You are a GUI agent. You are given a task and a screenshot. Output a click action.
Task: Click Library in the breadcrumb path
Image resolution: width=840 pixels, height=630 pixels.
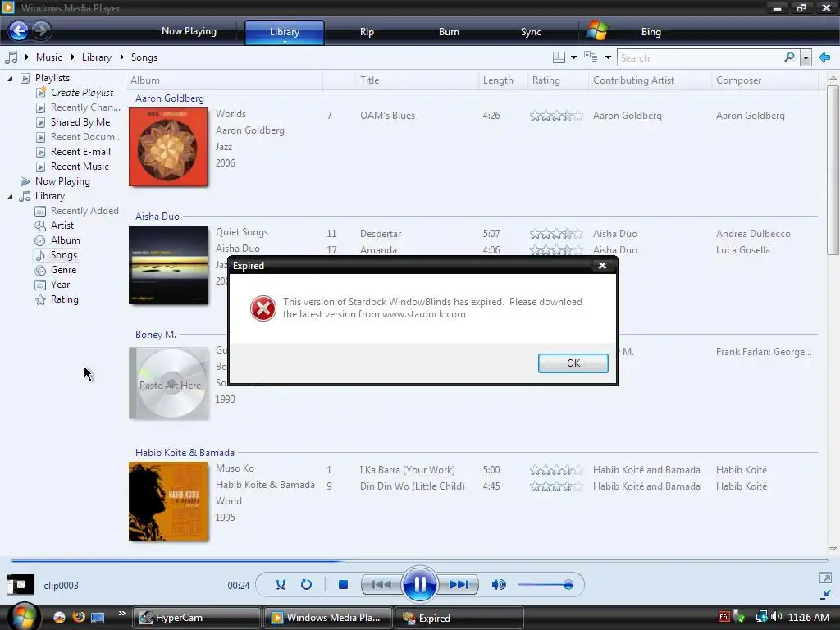click(97, 57)
